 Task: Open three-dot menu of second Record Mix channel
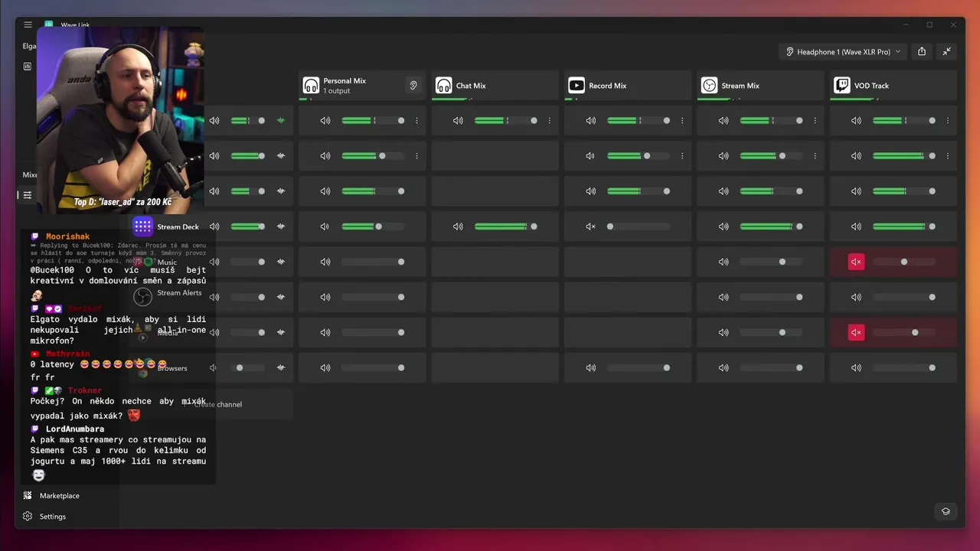tap(682, 155)
